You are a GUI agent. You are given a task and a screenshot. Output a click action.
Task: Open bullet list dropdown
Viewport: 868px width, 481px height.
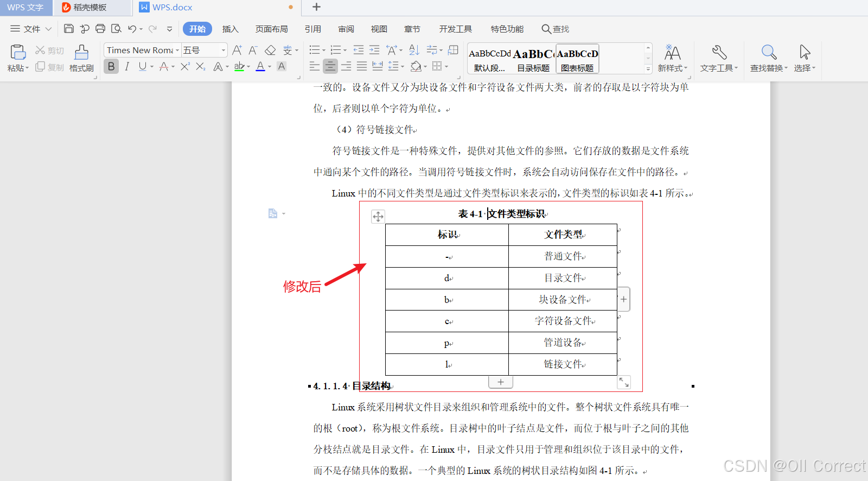pyautogui.click(x=323, y=50)
